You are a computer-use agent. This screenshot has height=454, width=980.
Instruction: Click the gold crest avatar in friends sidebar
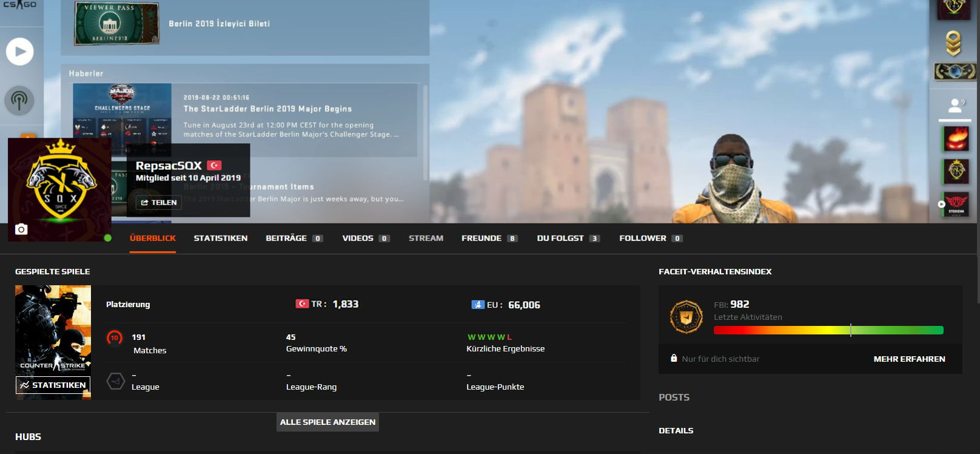point(956,171)
